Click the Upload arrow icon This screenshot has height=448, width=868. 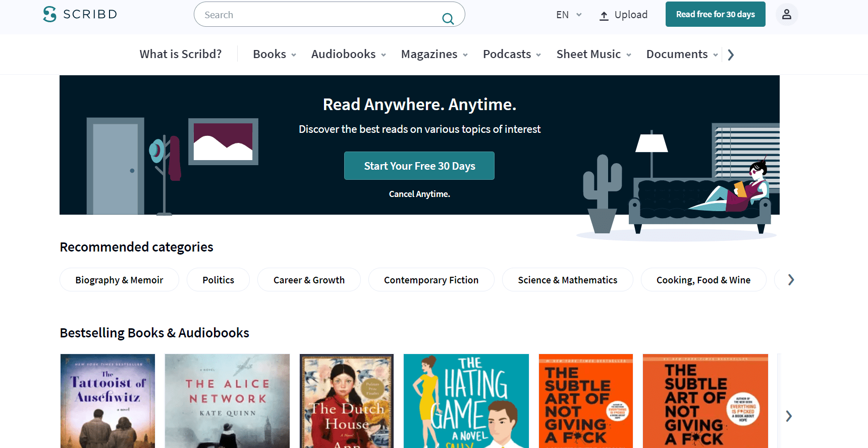(604, 16)
